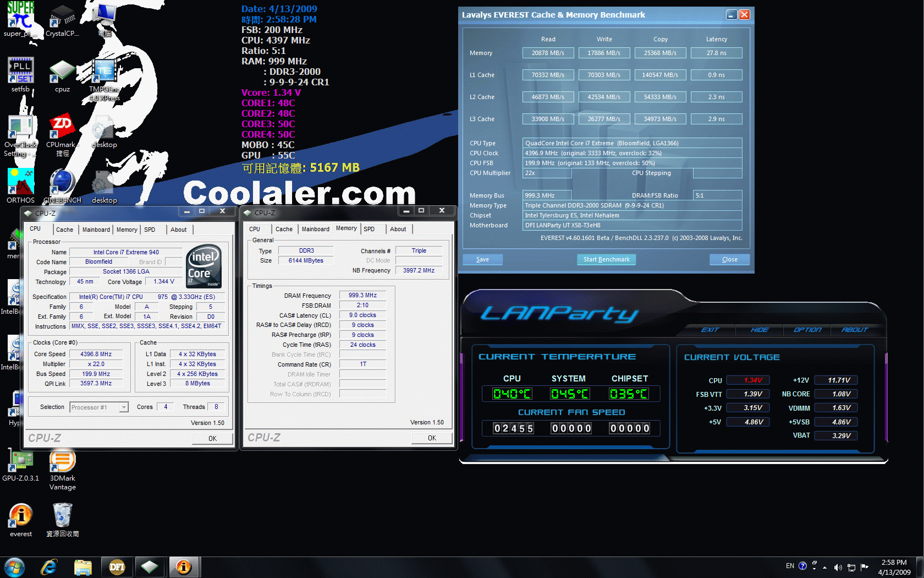924x578 pixels.
Task: Open the cpuz desktop icon
Action: point(62,74)
